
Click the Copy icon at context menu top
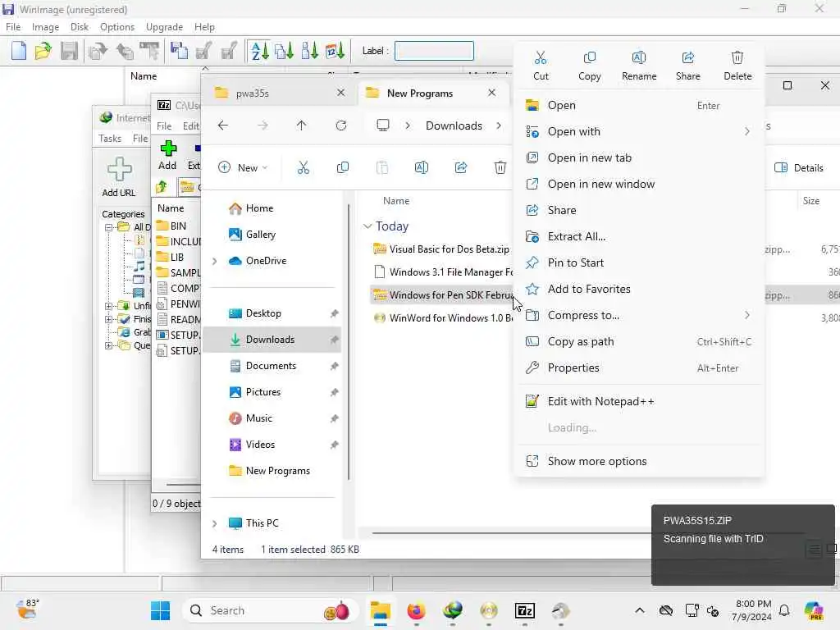coord(589,57)
